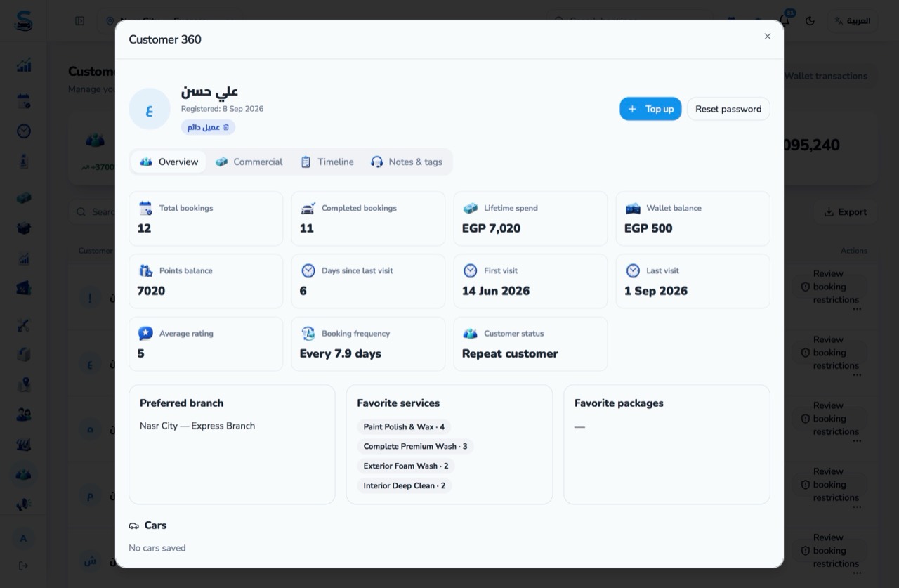Click the highlighted customers icon in the sidebar

coord(24,475)
